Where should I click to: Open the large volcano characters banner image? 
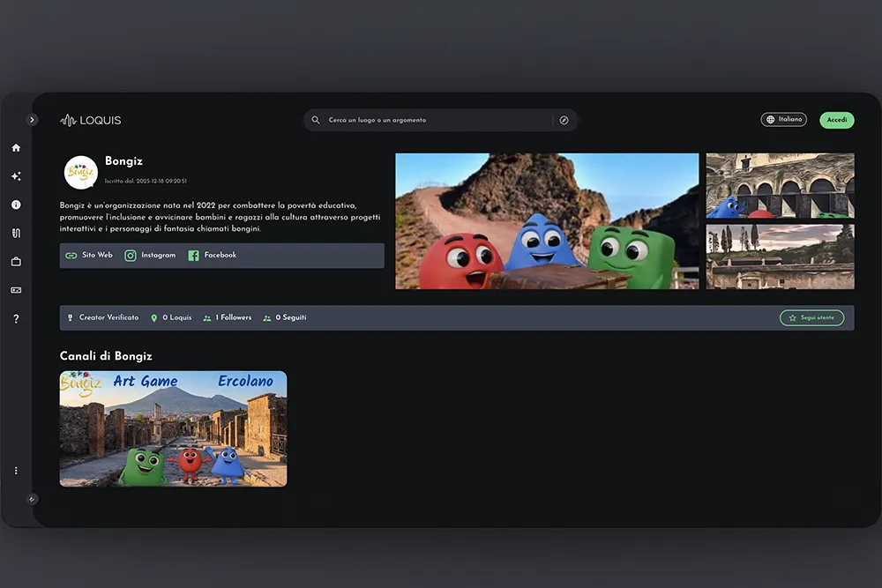coord(547,221)
